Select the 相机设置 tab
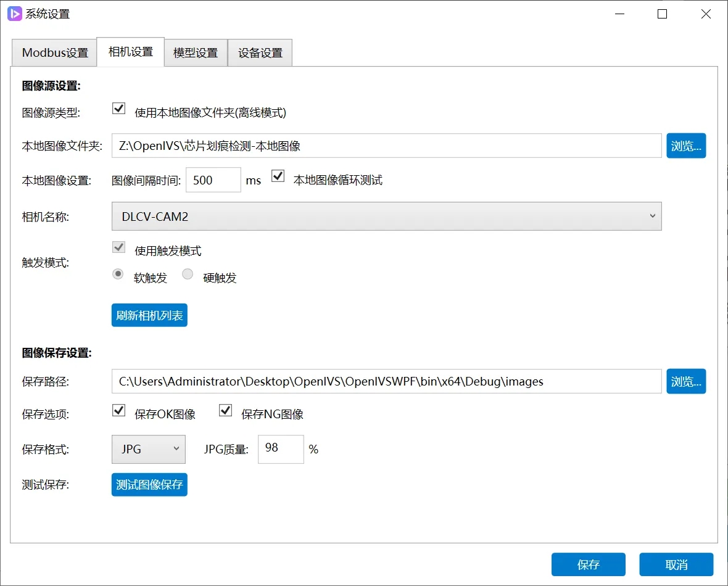The height and width of the screenshot is (586, 728). click(130, 52)
